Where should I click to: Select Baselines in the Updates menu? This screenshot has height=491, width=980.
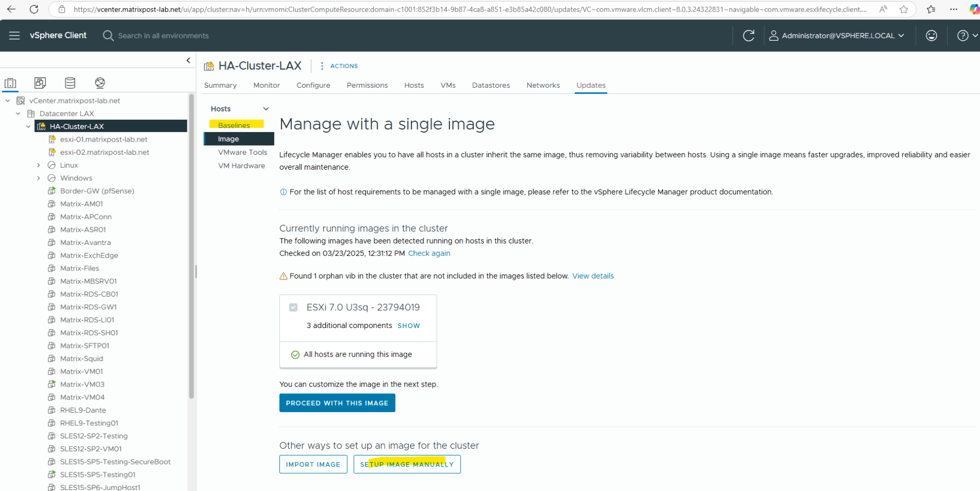(x=234, y=125)
